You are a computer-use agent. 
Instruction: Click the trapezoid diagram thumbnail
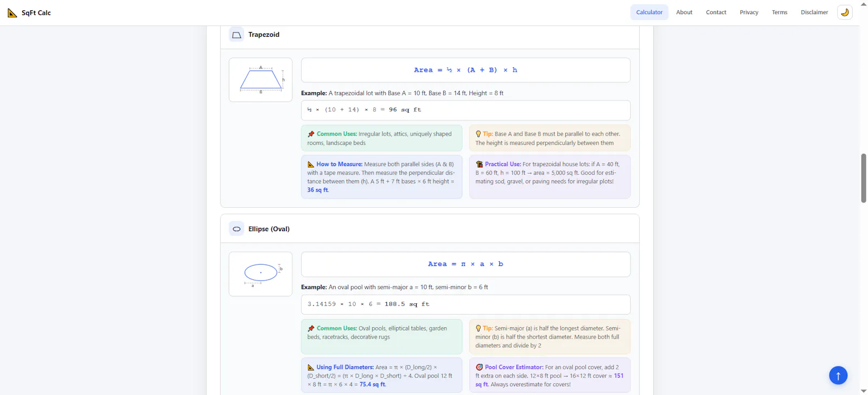click(260, 80)
